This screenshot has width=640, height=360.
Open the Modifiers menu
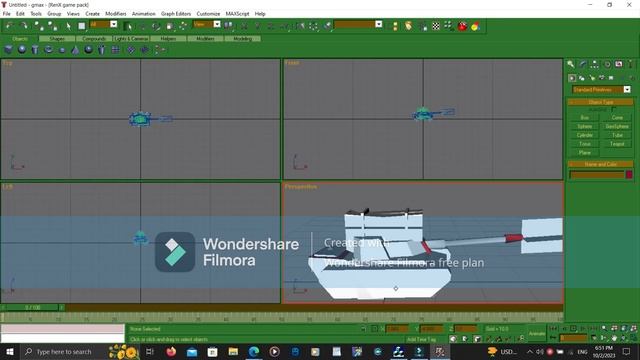tap(116, 13)
